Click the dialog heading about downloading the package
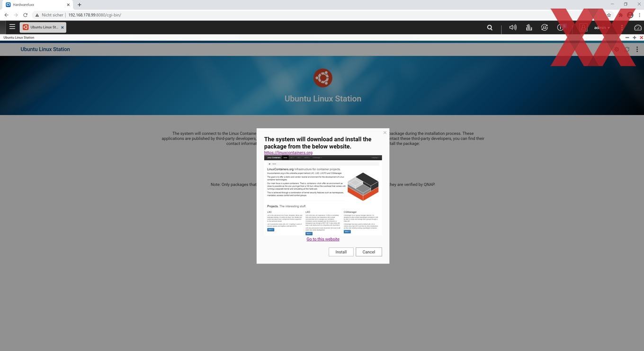 coord(318,143)
